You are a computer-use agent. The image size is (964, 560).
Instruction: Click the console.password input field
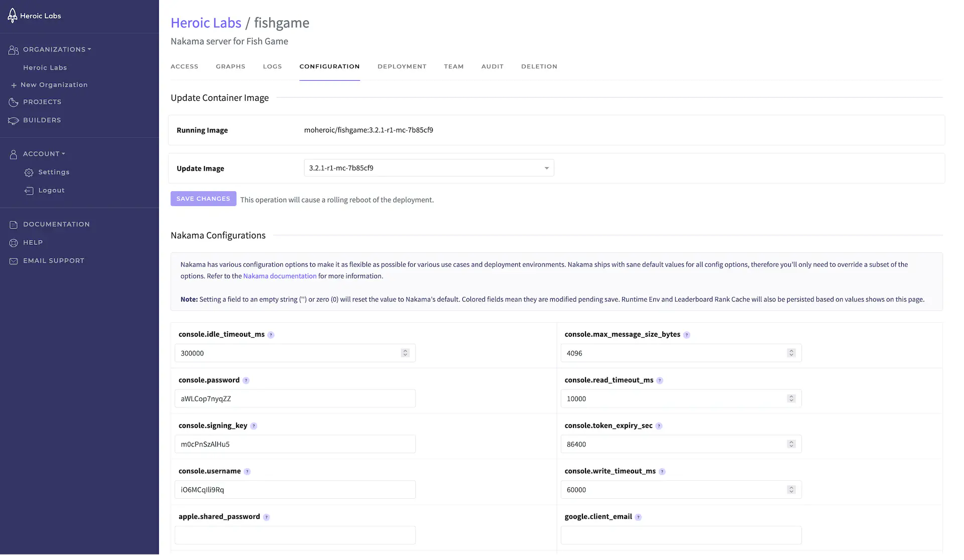tap(295, 399)
